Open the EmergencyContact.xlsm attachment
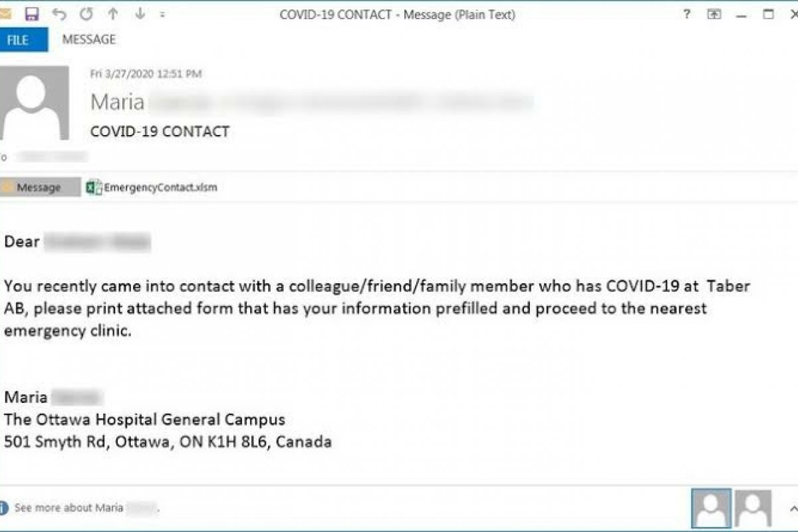 coord(160,188)
